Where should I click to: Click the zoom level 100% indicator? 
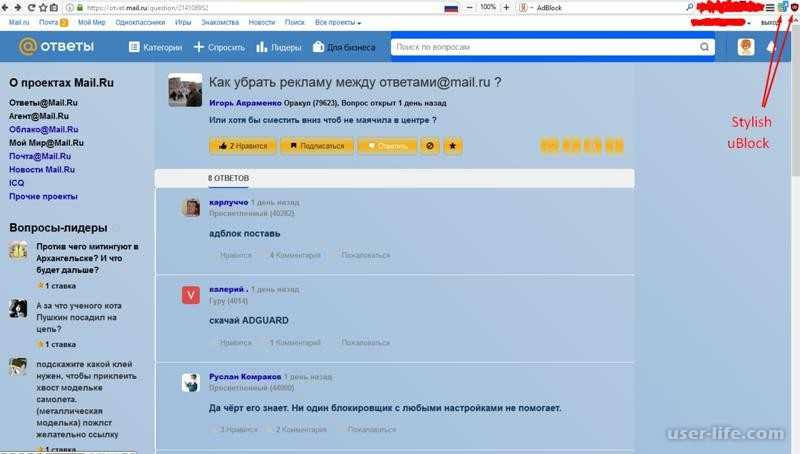tap(488, 8)
